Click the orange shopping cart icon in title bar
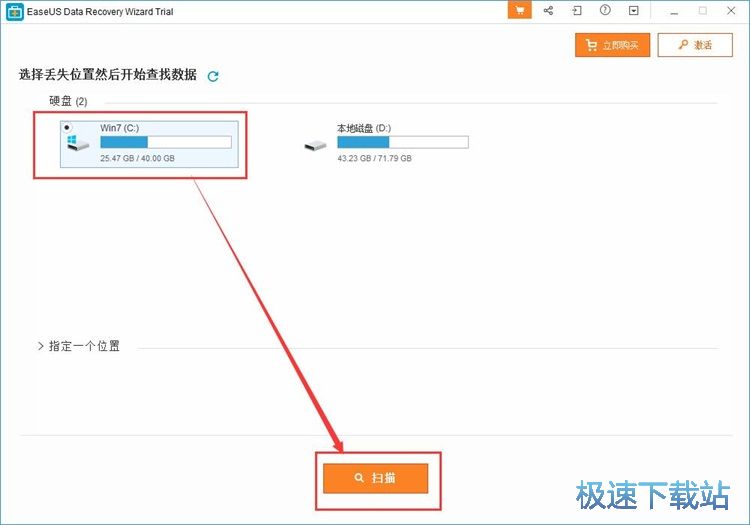This screenshot has width=750, height=525. click(x=519, y=11)
